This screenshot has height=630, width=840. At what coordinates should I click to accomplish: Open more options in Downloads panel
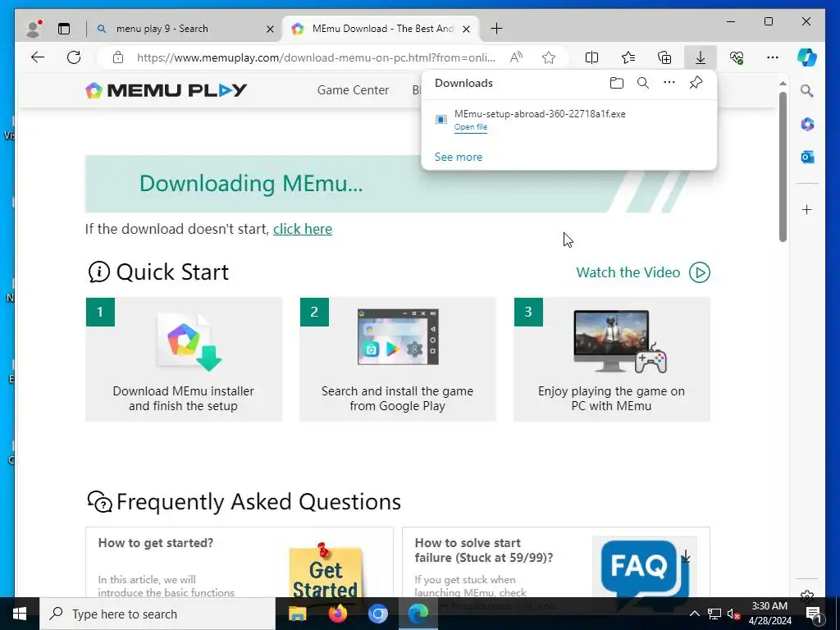(669, 83)
